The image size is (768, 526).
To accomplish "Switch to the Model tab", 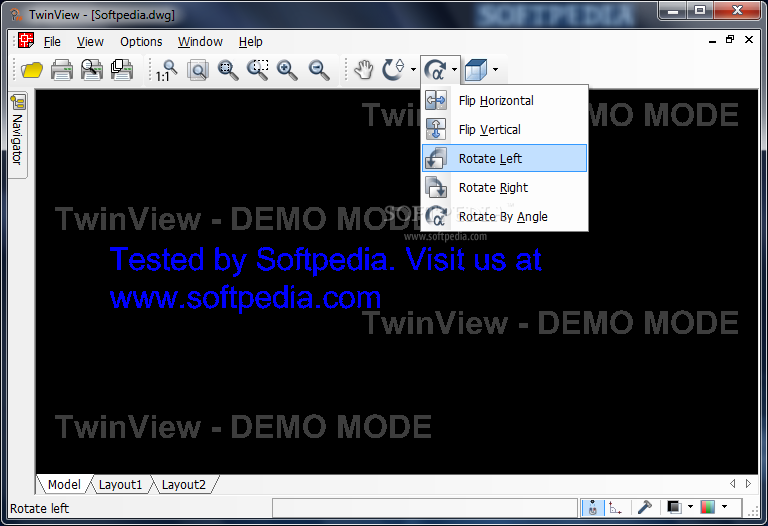I will pos(64,484).
